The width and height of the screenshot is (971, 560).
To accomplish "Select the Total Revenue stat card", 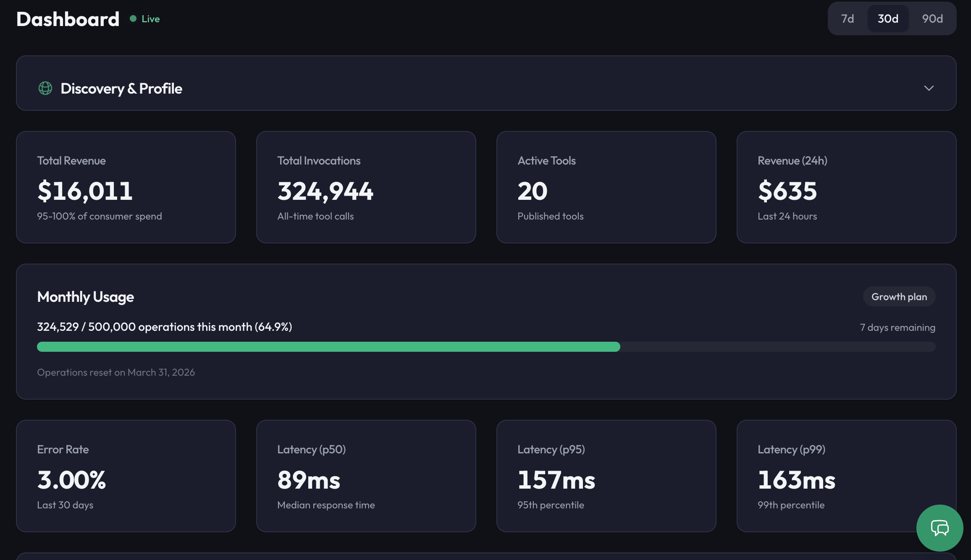I will [126, 187].
